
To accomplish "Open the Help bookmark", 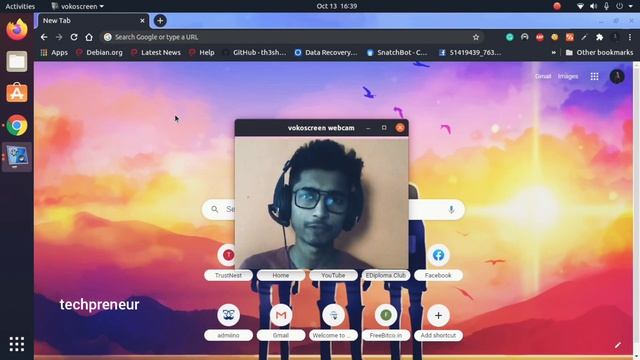I will tap(202, 52).
